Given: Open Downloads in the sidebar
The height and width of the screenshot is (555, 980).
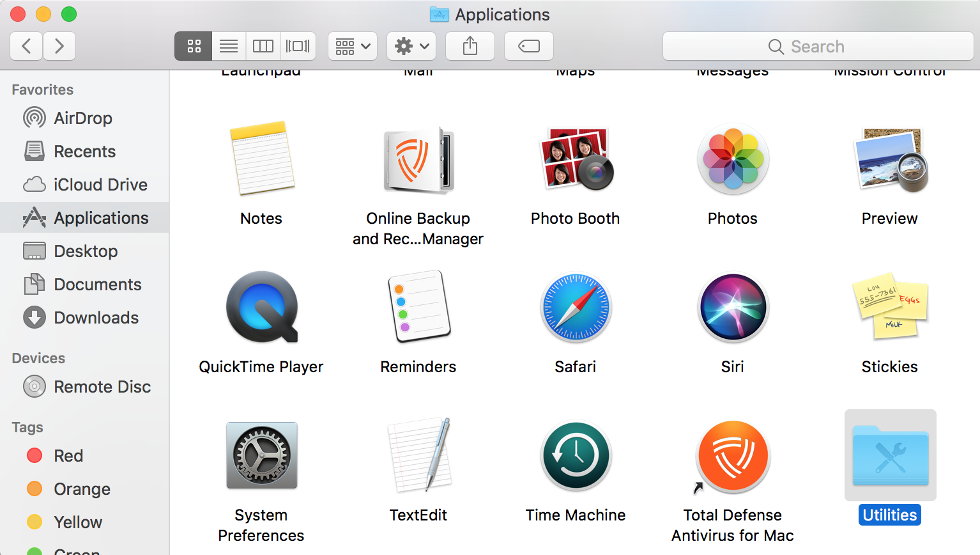Looking at the screenshot, I should 84,318.
